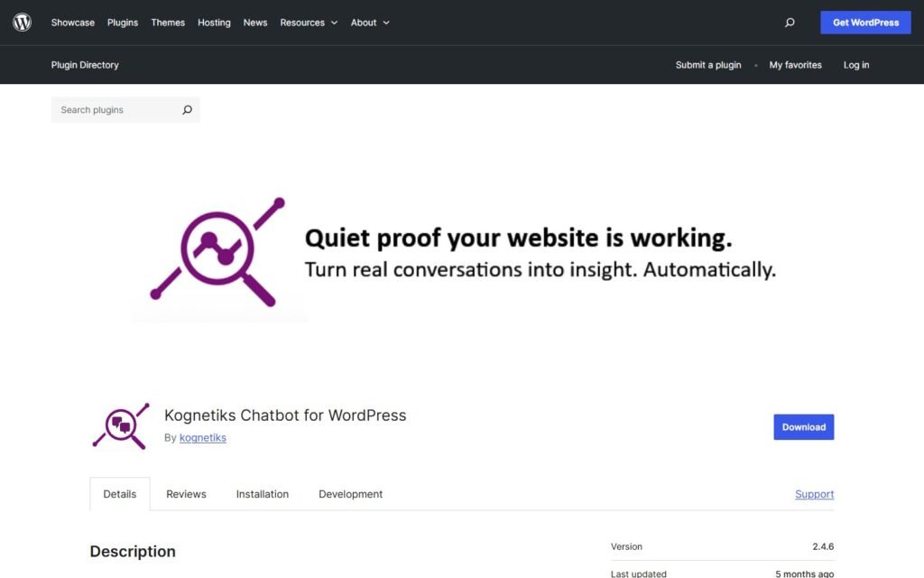Switch to the Development tab
The width and height of the screenshot is (924, 578).
(351, 494)
